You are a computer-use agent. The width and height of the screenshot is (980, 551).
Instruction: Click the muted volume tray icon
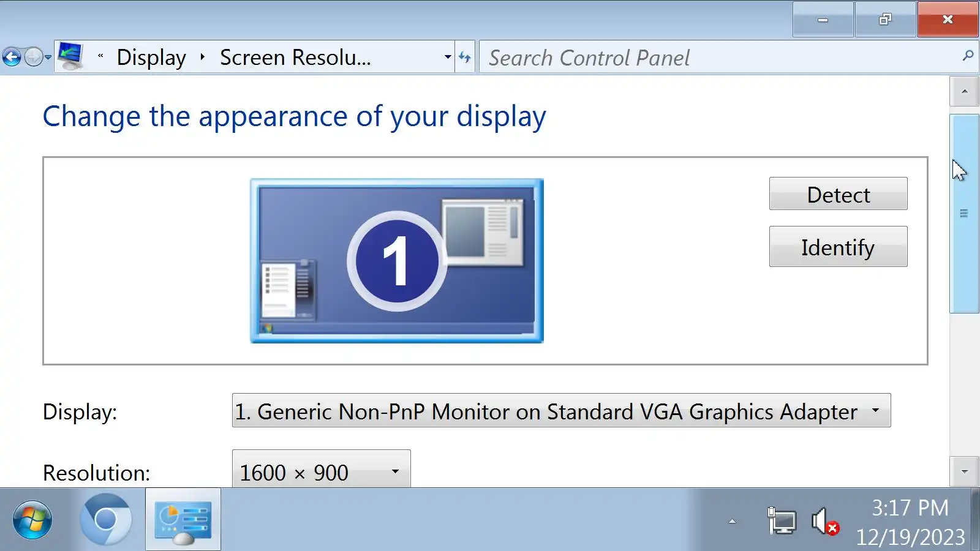(824, 522)
